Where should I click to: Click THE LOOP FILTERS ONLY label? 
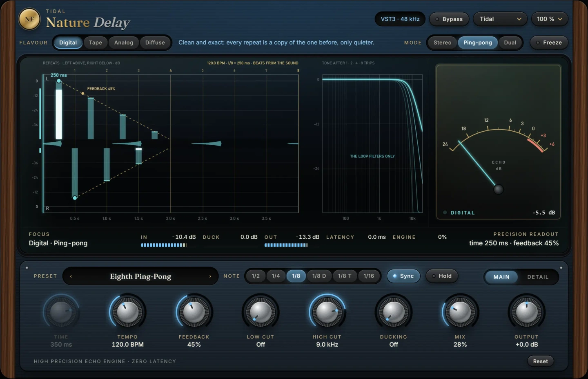(372, 156)
